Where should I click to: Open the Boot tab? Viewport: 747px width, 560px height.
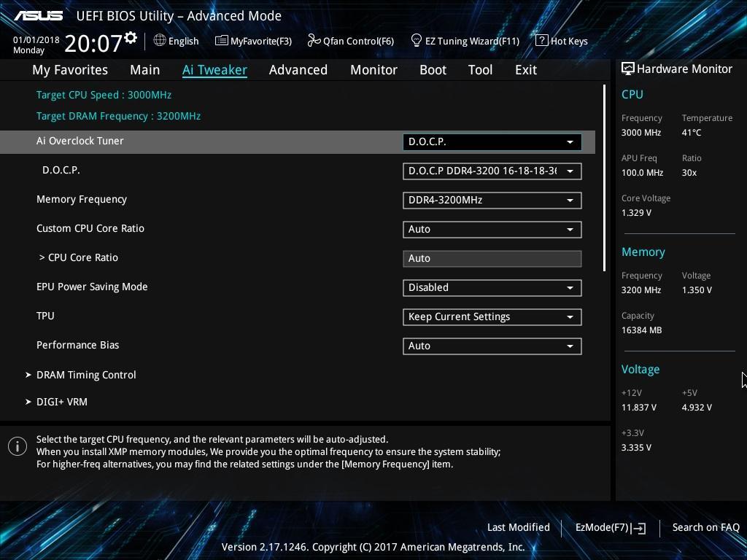coord(433,70)
